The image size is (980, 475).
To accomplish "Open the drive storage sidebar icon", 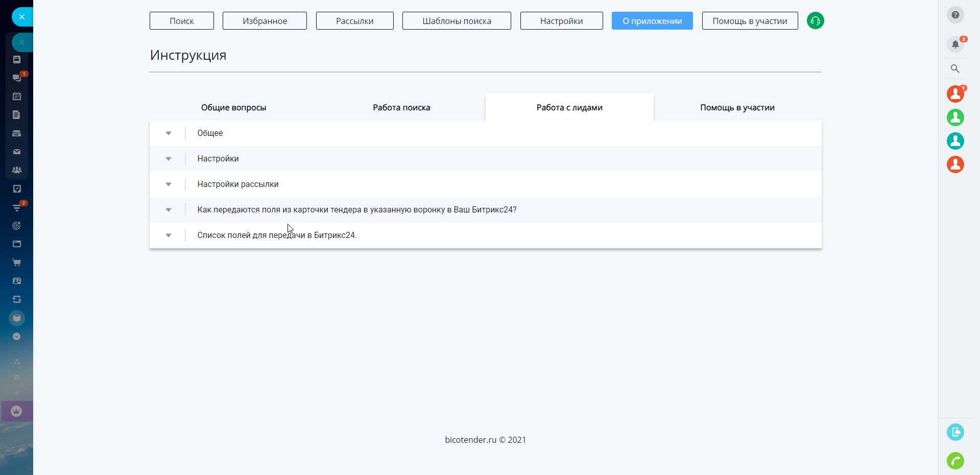I will 17,133.
